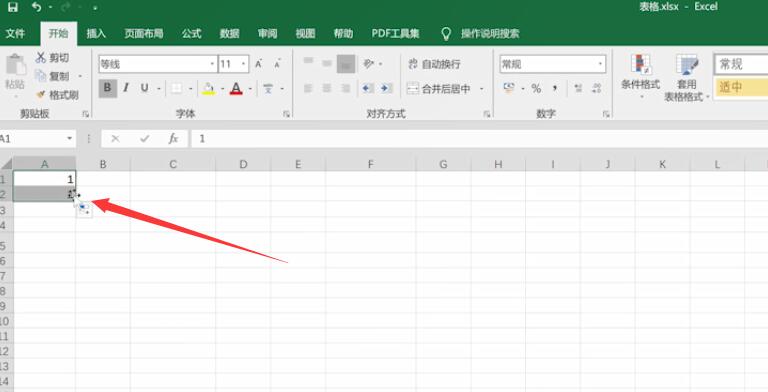Open the Undo history dropdown arrow
768x392 pixels.
tap(50, 7)
